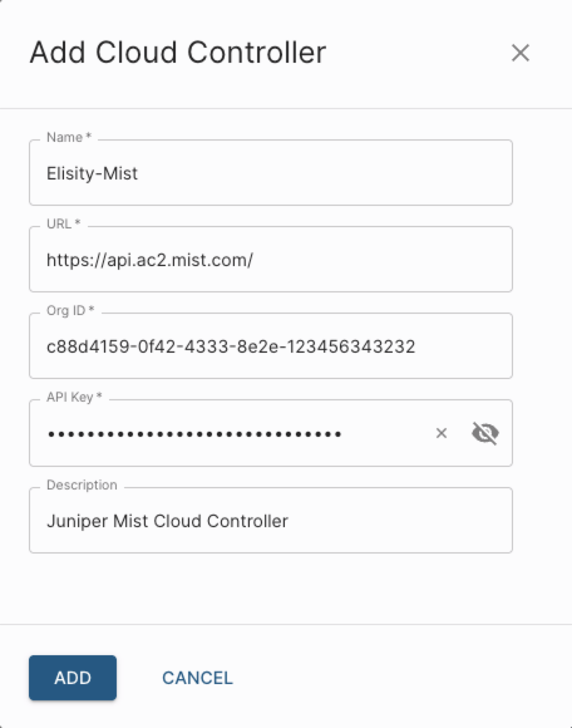Click the empty footer space right of CANCEL
This screenshot has width=572, height=728.
coord(401,678)
